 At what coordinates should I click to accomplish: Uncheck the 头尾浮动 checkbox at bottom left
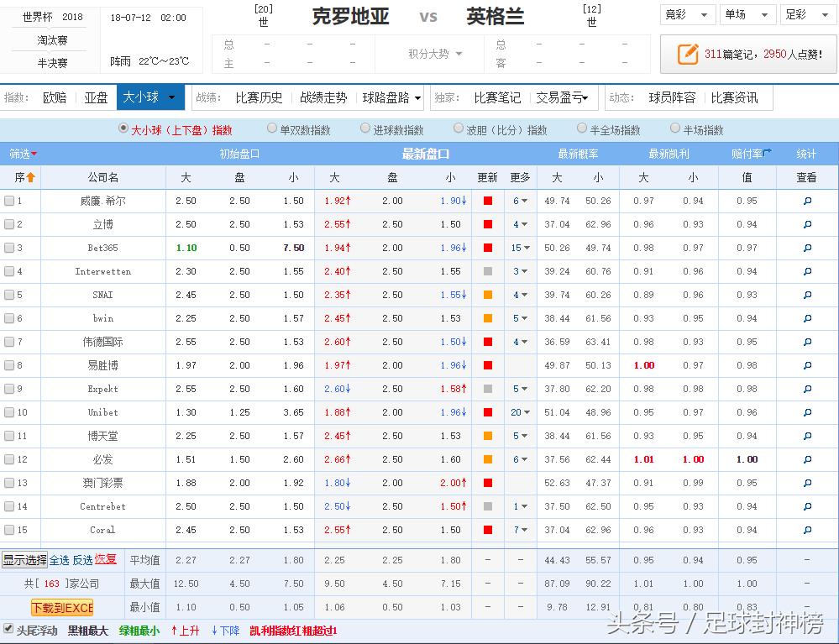click(7, 631)
